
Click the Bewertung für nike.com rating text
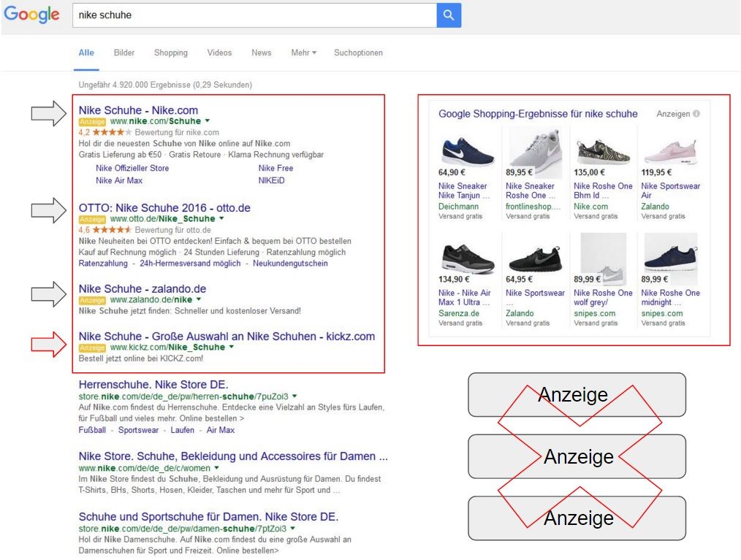pos(177,132)
